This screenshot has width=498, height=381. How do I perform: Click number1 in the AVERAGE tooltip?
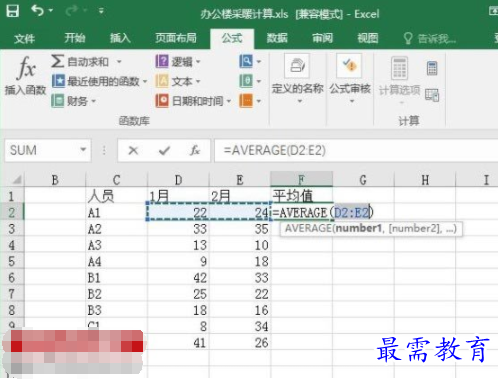pyautogui.click(x=358, y=228)
